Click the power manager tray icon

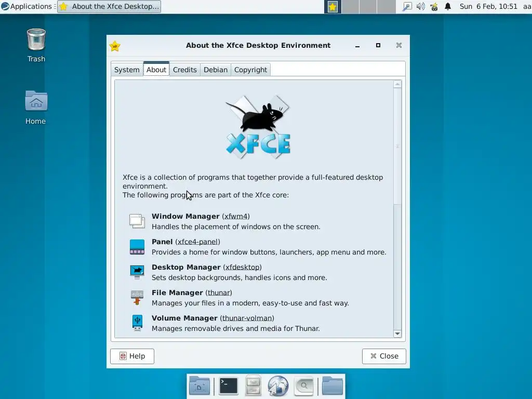click(x=434, y=6)
